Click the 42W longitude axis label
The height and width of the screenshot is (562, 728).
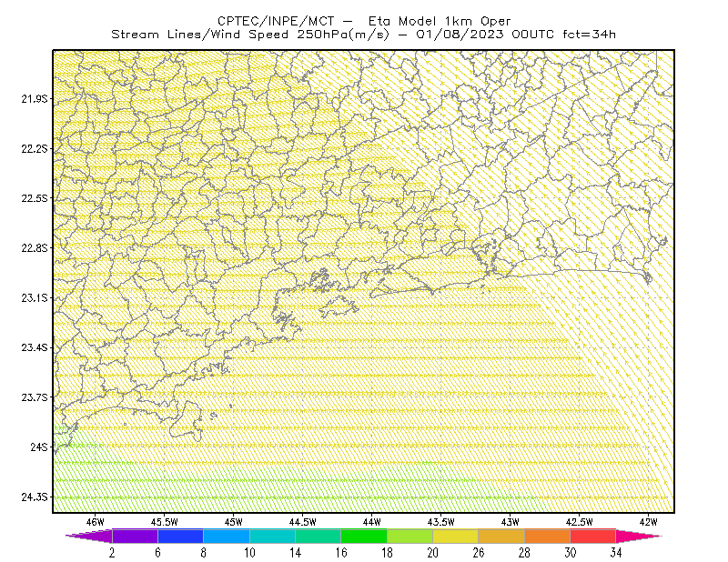click(648, 522)
